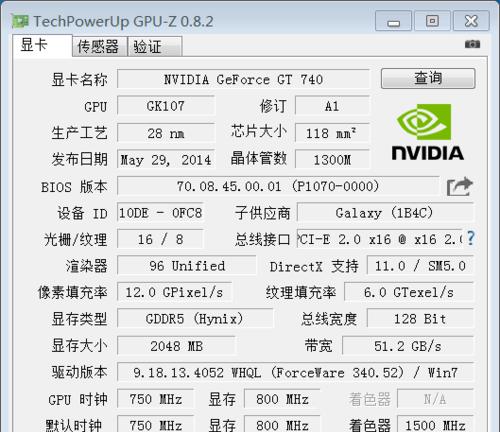
Task: Click the pixel fillrate field 12.0 GPixel/s
Action: coord(174,293)
